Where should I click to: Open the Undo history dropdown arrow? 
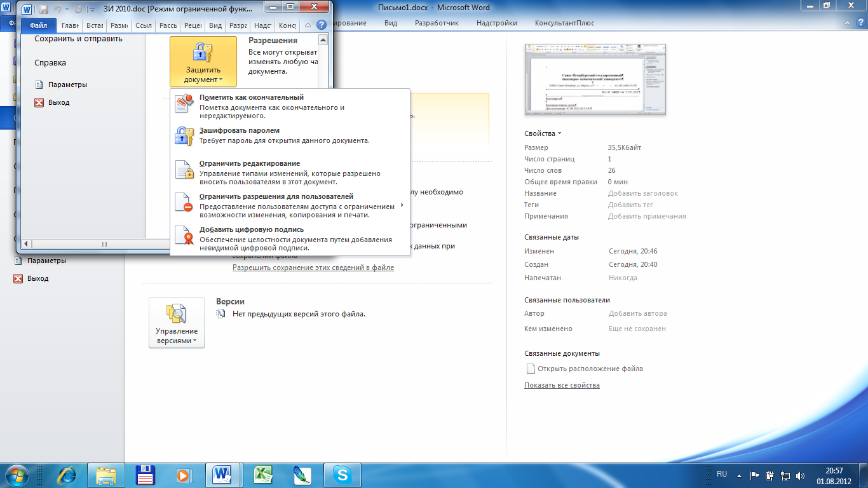click(68, 10)
